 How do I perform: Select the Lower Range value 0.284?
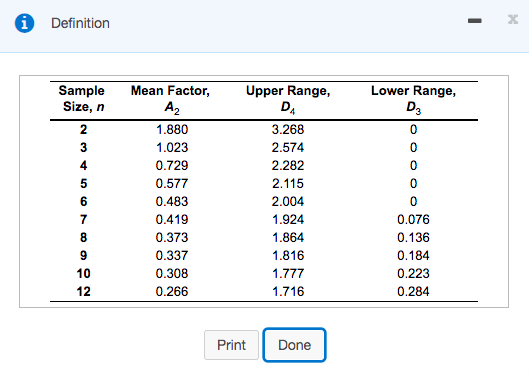413,291
